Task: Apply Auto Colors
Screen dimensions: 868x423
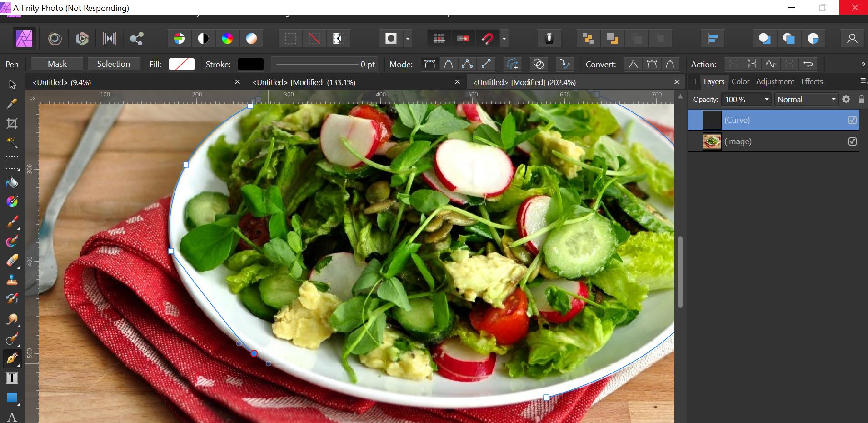Action: tap(227, 39)
